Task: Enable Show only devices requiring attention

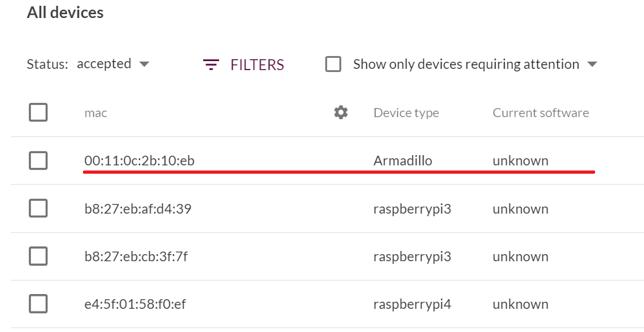Action: point(333,64)
